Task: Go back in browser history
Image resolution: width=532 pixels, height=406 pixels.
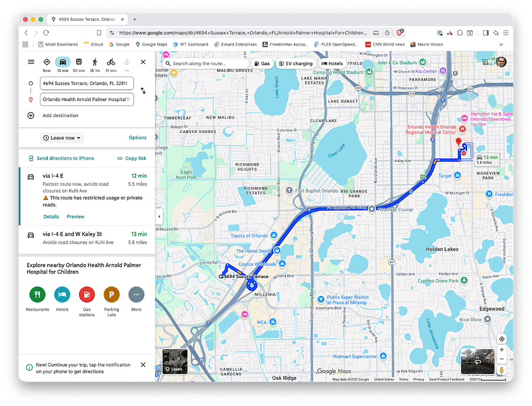Action: [x=26, y=33]
